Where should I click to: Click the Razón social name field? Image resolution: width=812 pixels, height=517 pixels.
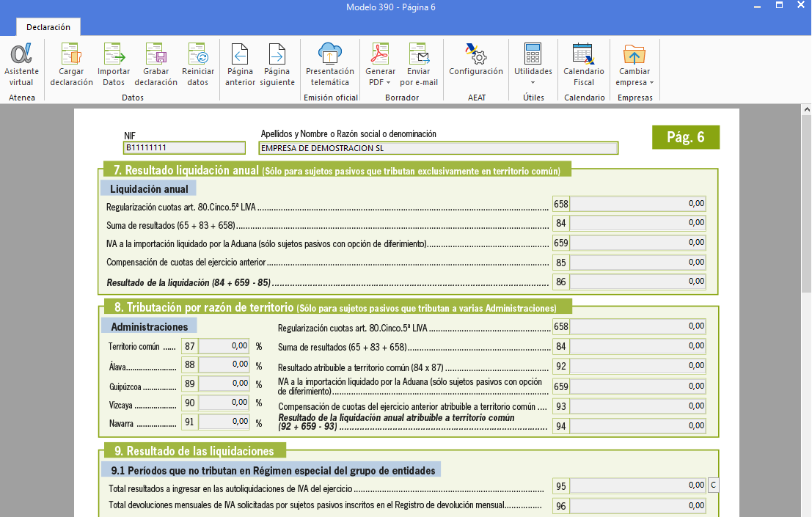tap(438, 148)
